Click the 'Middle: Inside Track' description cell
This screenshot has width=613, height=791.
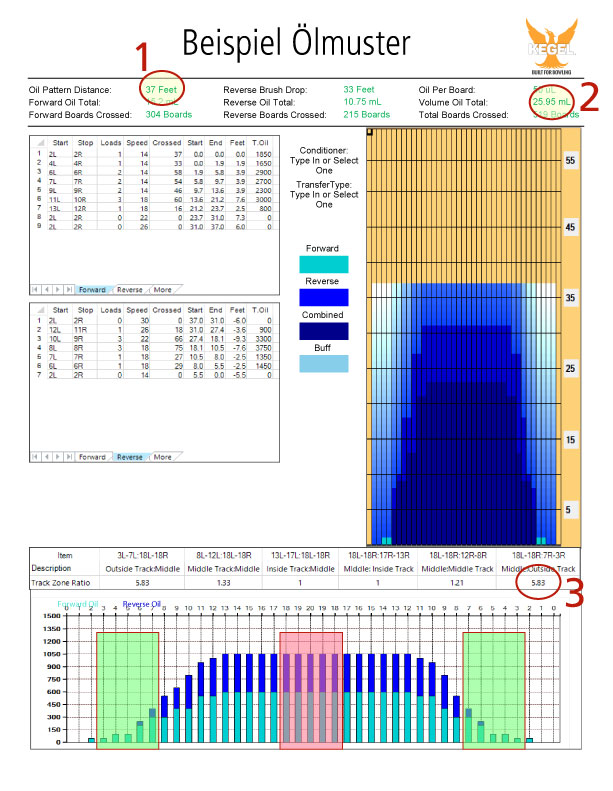coord(378,569)
